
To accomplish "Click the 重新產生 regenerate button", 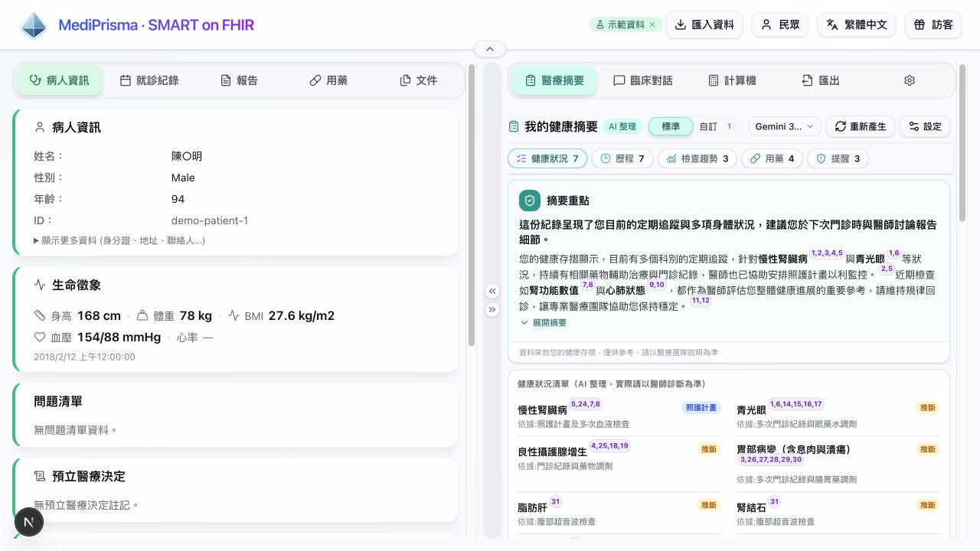I will click(861, 126).
